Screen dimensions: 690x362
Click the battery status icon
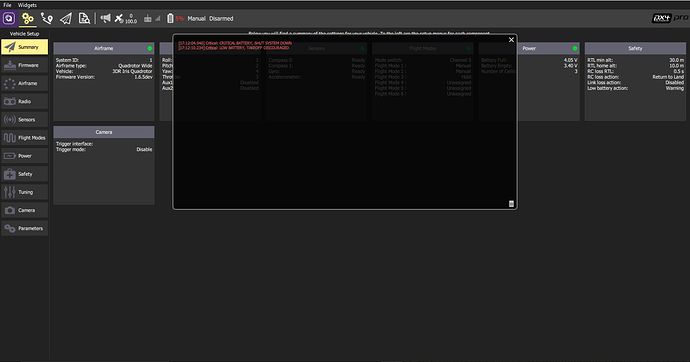pyautogui.click(x=170, y=18)
